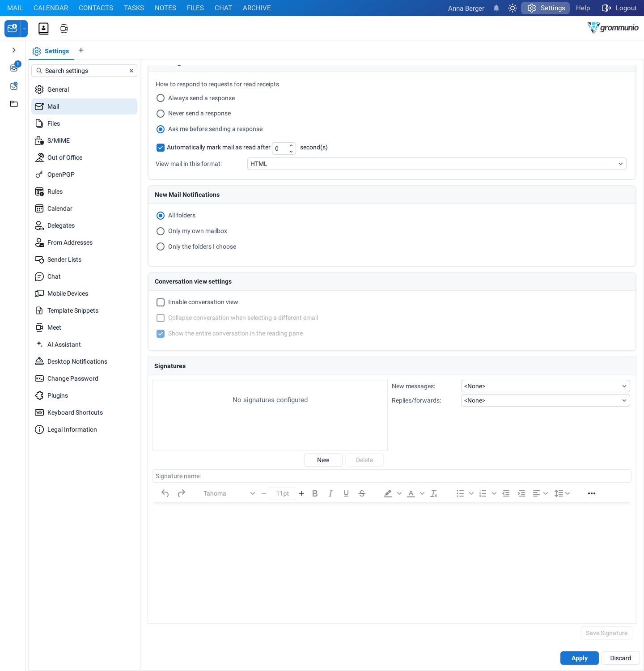Click New to create a signature
This screenshot has height=671, width=644.
[323, 460]
